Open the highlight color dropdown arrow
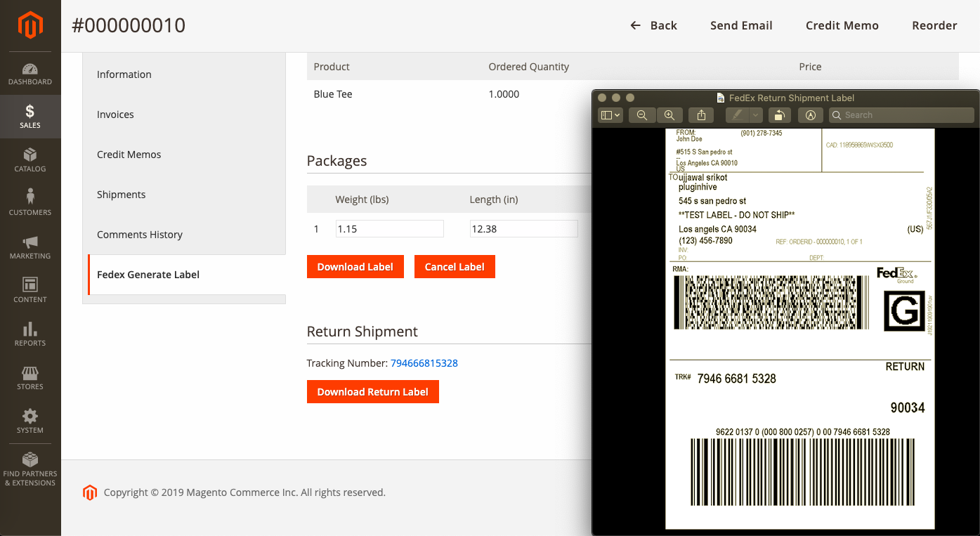The width and height of the screenshot is (980, 536). pyautogui.click(x=756, y=115)
